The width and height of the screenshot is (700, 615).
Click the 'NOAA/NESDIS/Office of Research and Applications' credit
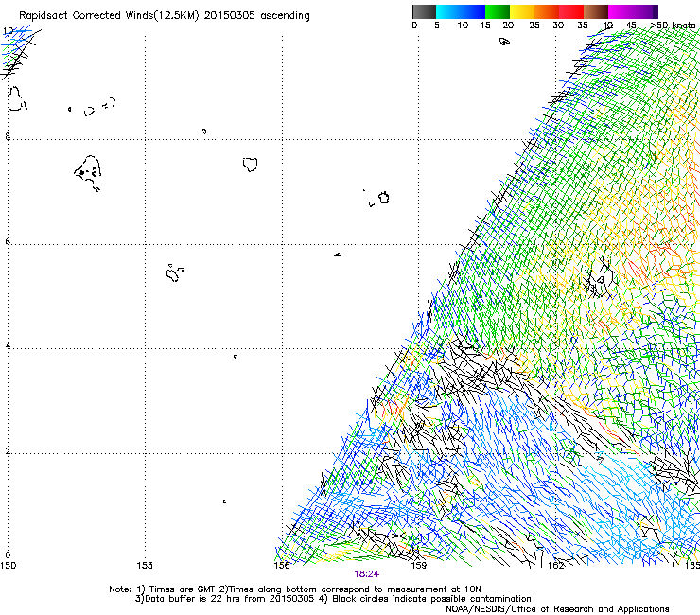coord(557,609)
